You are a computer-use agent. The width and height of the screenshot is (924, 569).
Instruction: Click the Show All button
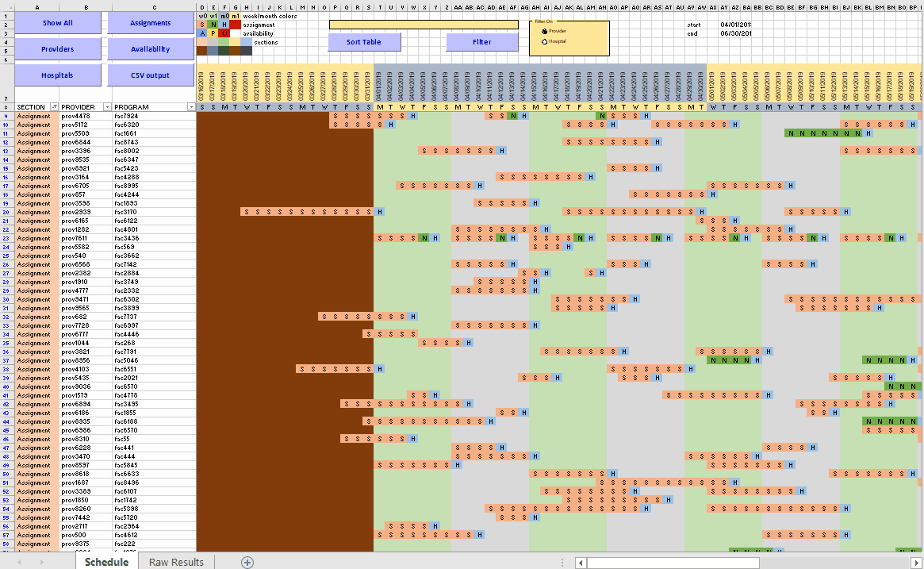pos(57,22)
